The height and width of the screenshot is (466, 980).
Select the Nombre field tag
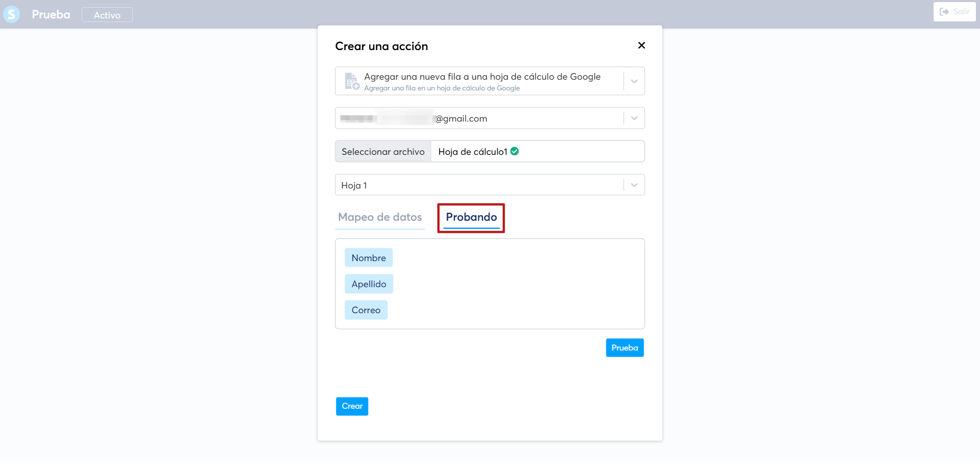(369, 258)
